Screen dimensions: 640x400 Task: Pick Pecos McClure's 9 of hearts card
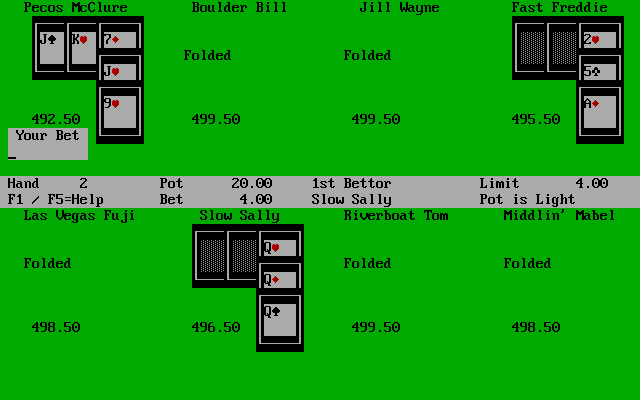(x=120, y=112)
